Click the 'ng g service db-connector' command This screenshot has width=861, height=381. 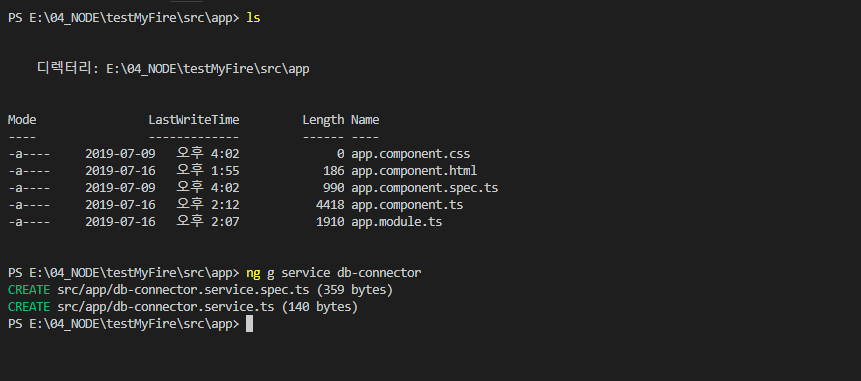pyautogui.click(x=334, y=273)
